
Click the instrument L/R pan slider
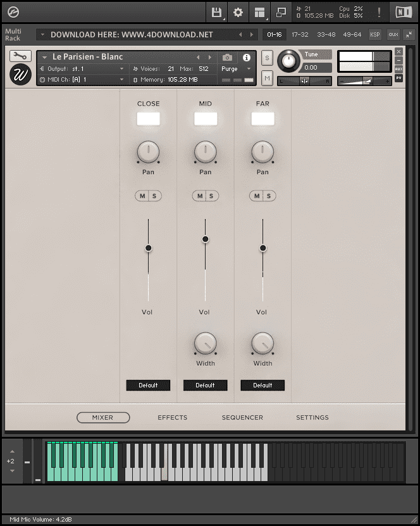304,81
